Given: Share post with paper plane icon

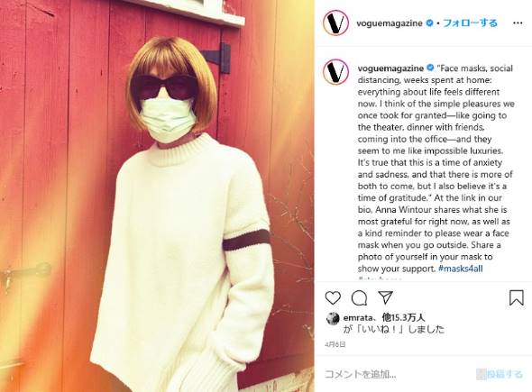Looking at the screenshot, I should tap(385, 297).
